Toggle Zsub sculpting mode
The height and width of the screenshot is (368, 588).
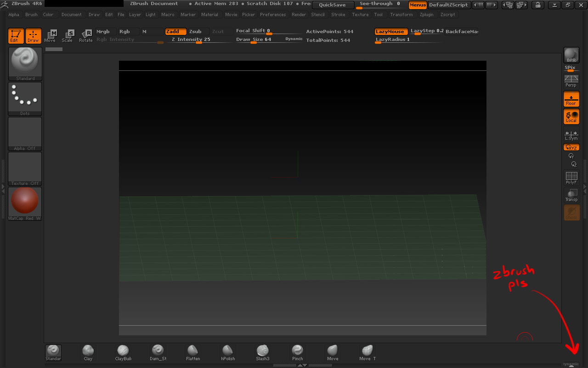(198, 32)
